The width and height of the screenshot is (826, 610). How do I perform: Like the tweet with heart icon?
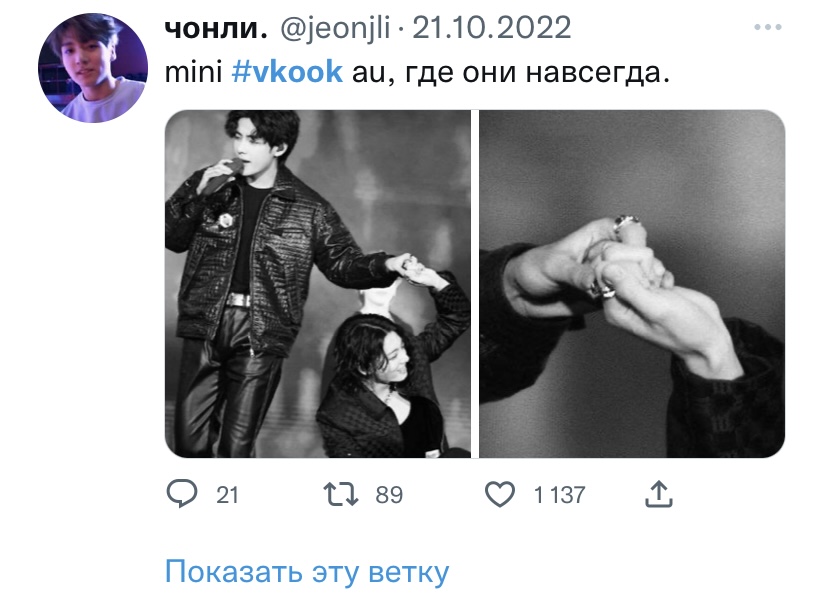[x=499, y=494]
